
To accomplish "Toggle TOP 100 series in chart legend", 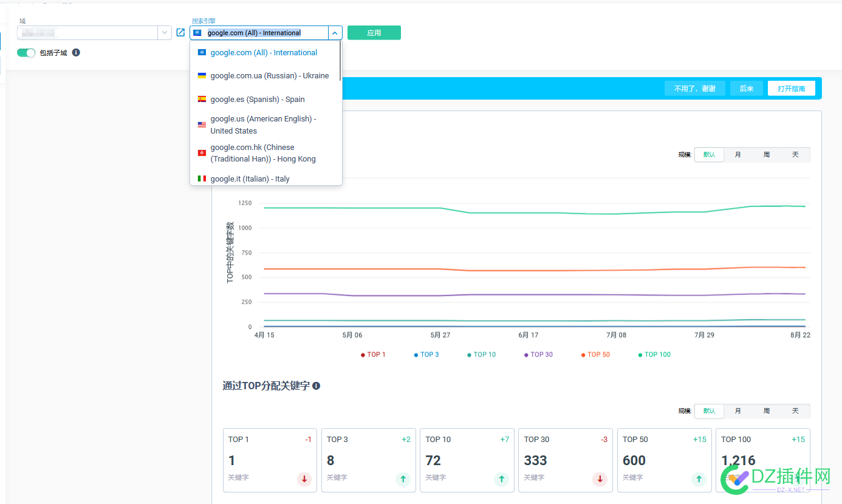I will pyautogui.click(x=654, y=355).
